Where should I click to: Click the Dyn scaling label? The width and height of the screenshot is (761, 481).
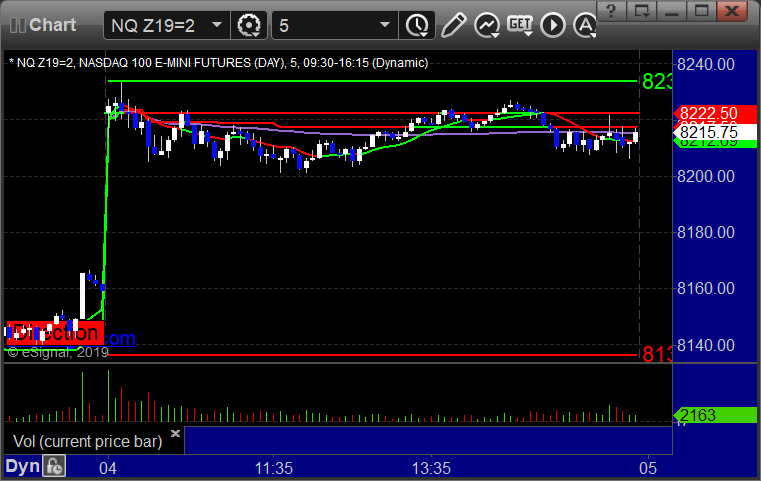click(22, 466)
